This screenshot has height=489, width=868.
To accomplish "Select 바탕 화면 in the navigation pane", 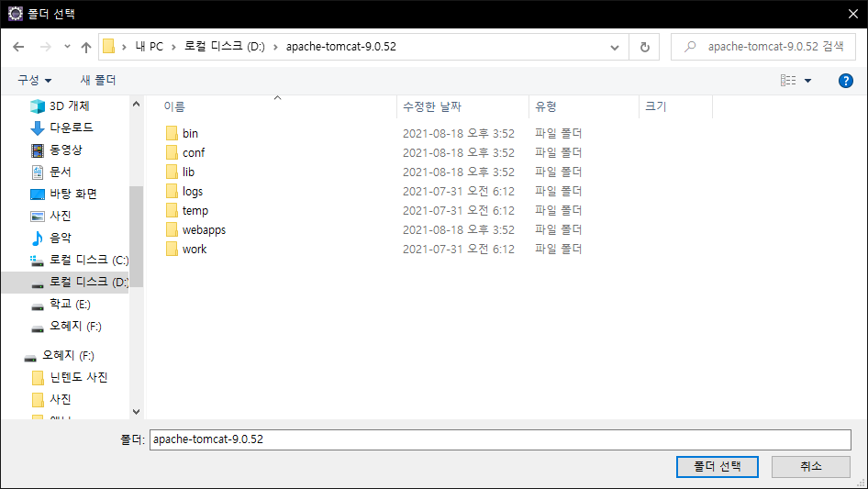I will click(x=73, y=194).
